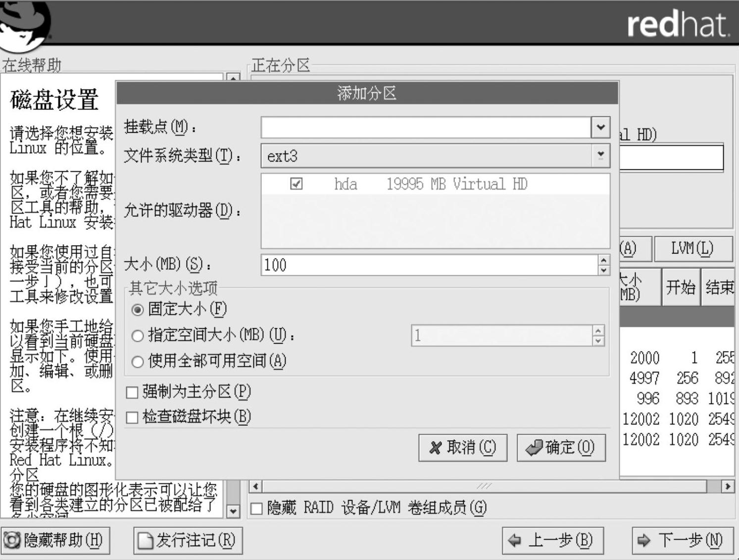
Task: Go back with the Previous (B) button
Action: [553, 540]
